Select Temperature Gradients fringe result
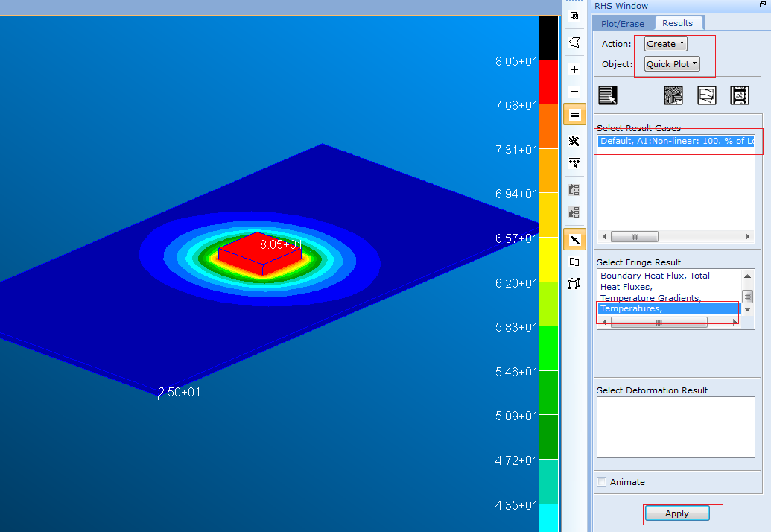The image size is (771, 532). (650, 298)
